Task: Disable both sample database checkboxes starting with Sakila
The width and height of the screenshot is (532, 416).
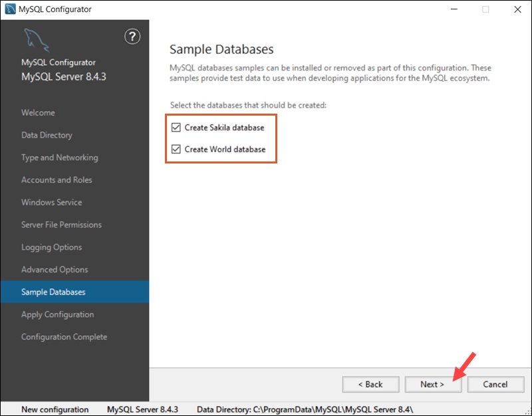Action: [176, 126]
